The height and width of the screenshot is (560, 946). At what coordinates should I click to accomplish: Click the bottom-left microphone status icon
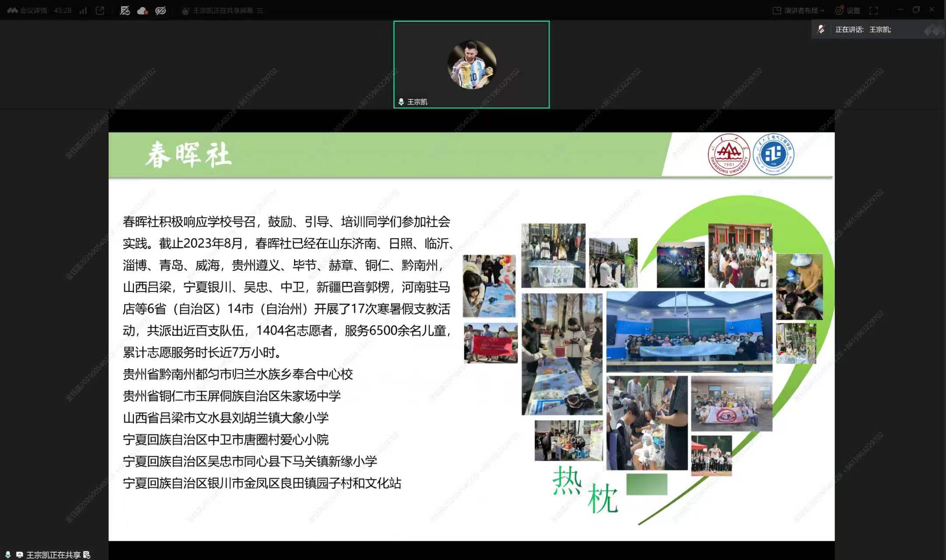point(8,554)
